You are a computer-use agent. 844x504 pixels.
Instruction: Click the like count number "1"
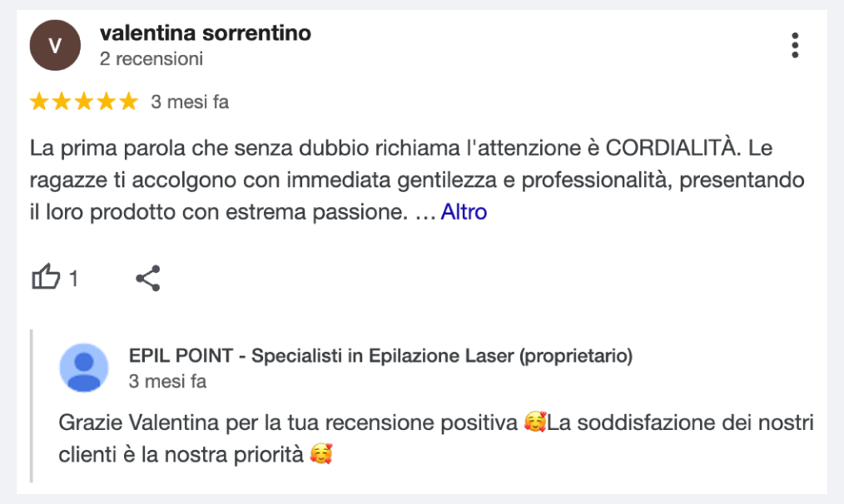tap(73, 279)
